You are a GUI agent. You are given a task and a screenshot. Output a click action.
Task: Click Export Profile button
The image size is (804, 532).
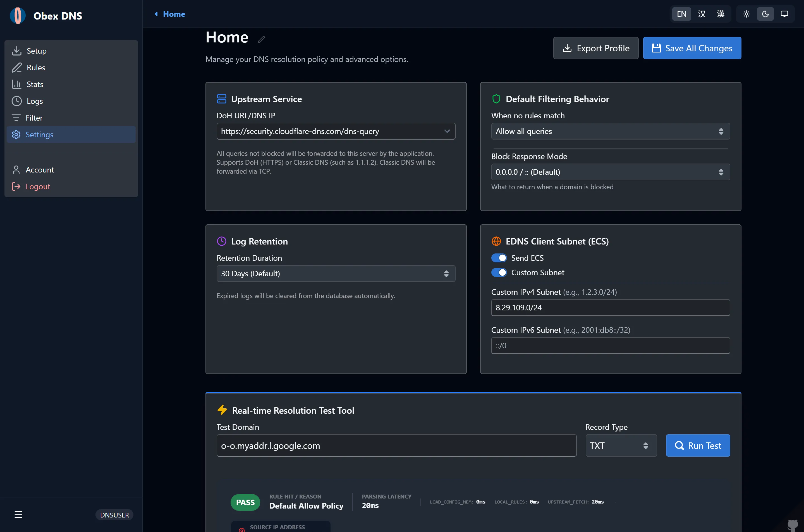coord(596,48)
